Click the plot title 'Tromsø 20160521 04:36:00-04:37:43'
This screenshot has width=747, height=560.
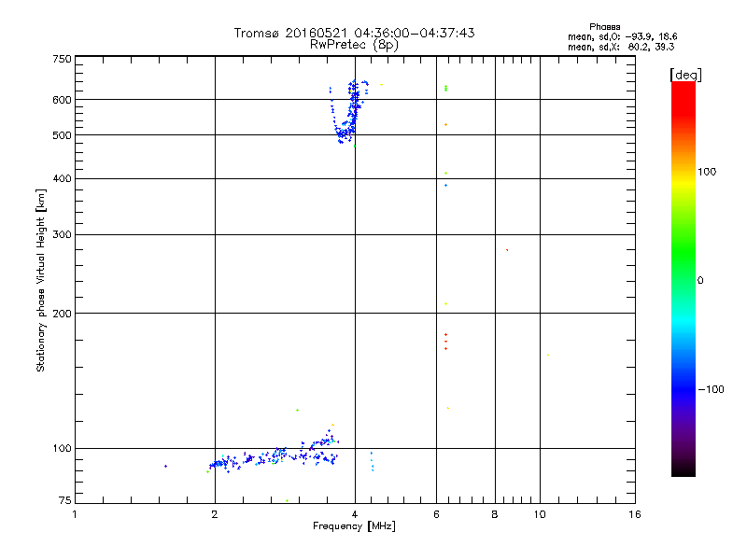point(354,33)
